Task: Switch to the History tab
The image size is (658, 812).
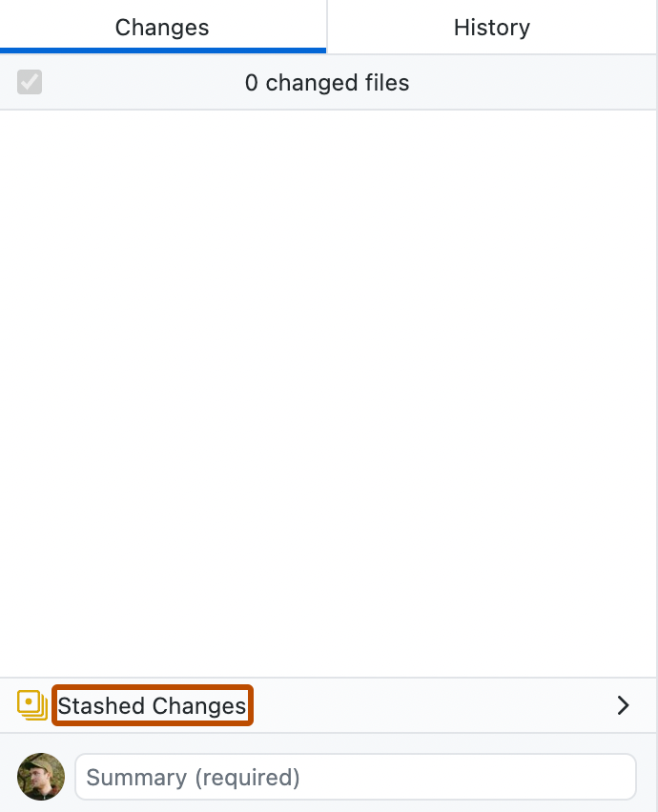Action: coord(491,27)
